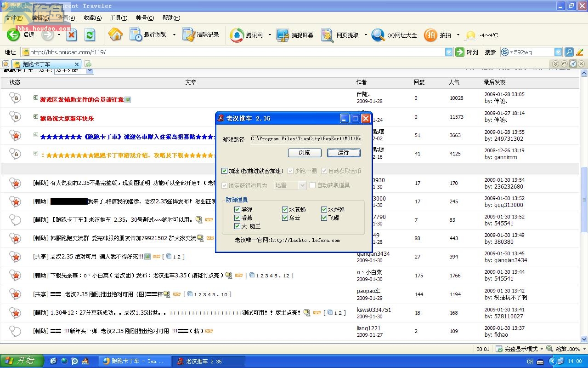Image resolution: width=588 pixels, height=368 pixels.
Task: Click the 游戏路径 game path text field
Action: coord(305,139)
